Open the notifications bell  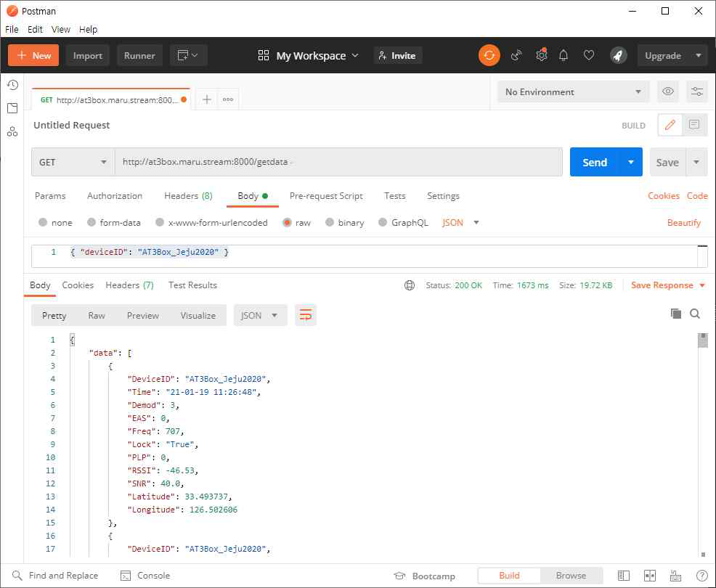click(x=564, y=56)
